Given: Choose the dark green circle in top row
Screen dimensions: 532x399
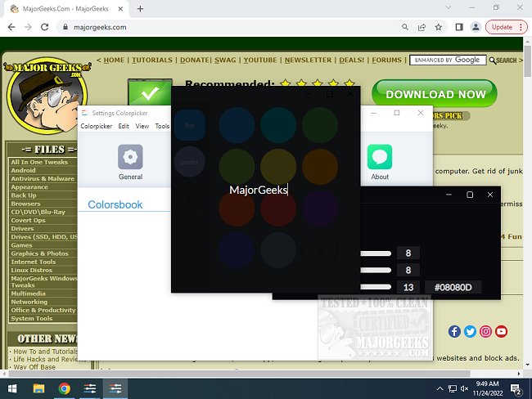Looking at the screenshot, I should (319, 125).
